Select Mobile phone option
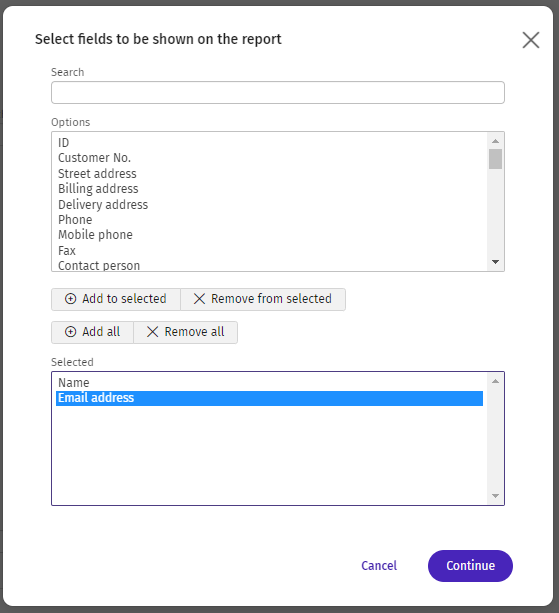 (x=270, y=235)
